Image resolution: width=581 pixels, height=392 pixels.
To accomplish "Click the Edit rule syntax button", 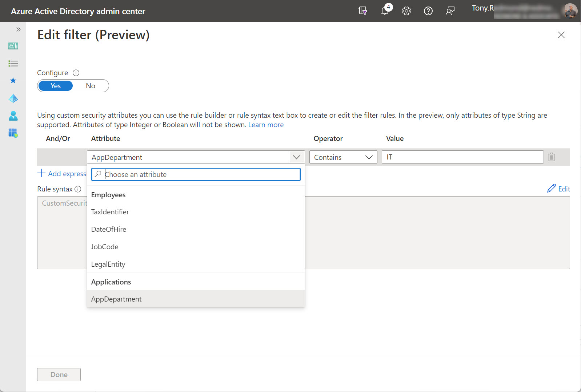I will (558, 189).
